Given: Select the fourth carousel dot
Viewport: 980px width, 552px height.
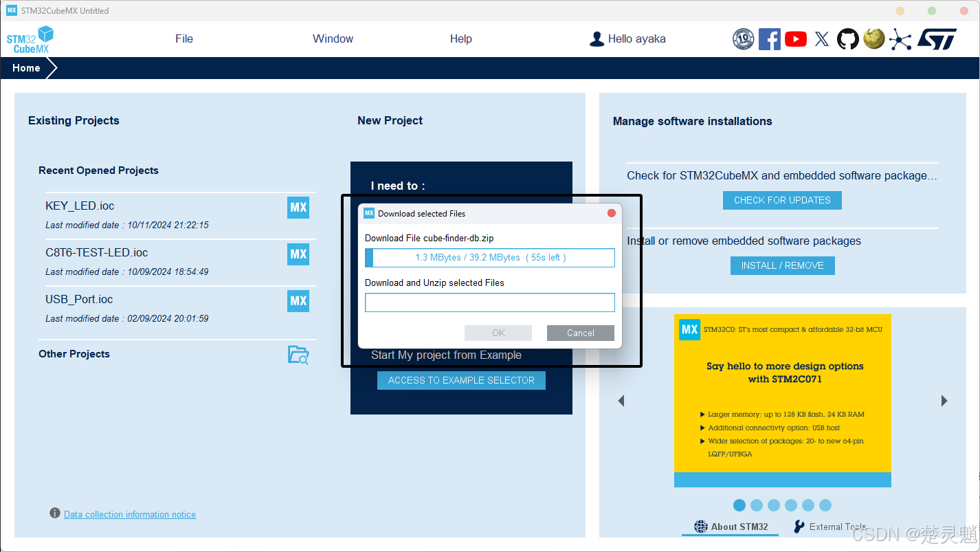Looking at the screenshot, I should click(x=791, y=505).
